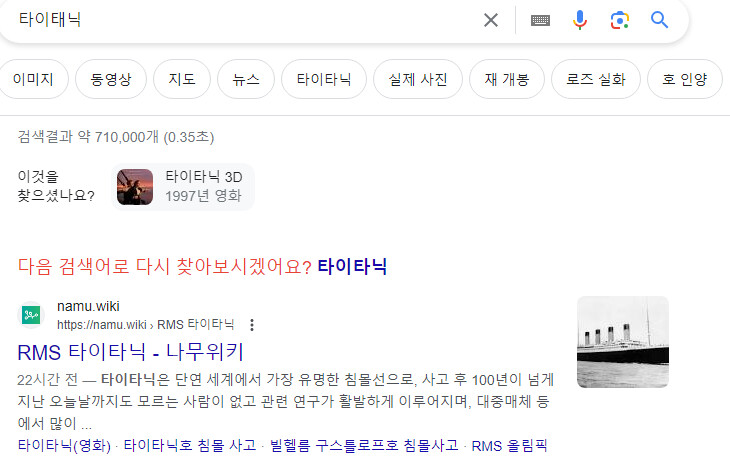Click inside the search field containing 타이태닉
Image resolution: width=730 pixels, height=474 pixels.
pos(242,20)
